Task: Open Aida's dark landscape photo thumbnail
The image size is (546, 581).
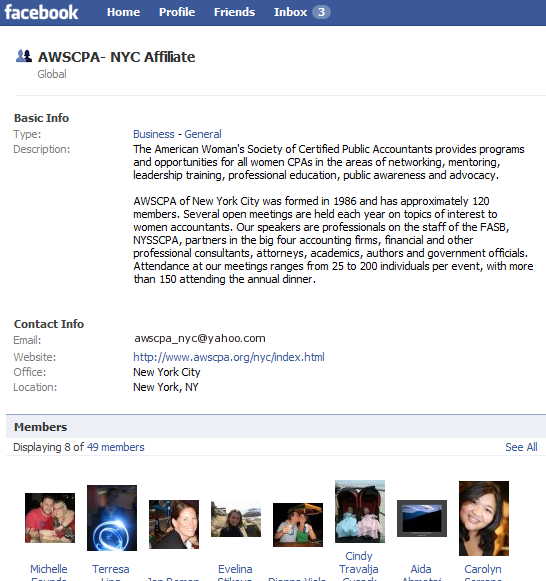Action: tap(422, 518)
